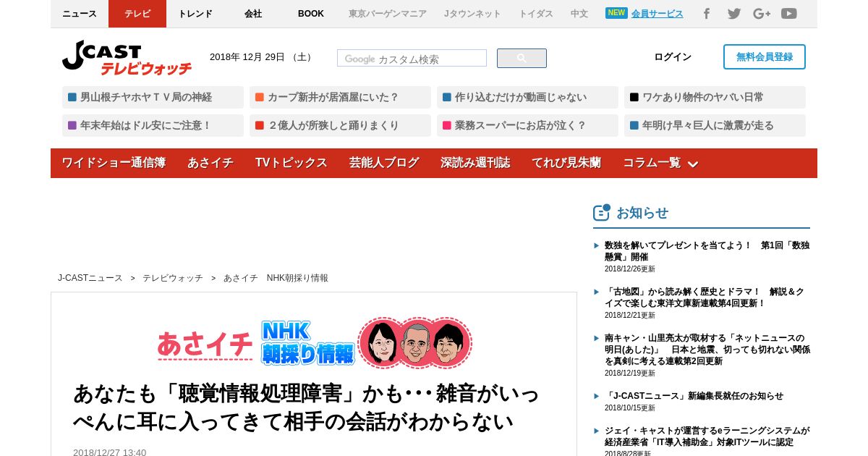The image size is (868, 456).
Task: Open あさイチ menu item in red bar
Action: 210,163
